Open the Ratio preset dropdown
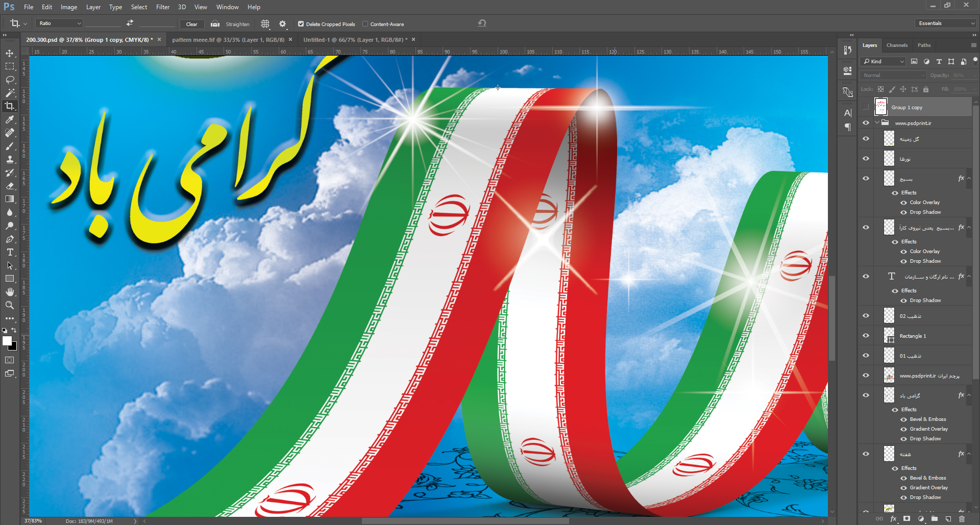Screen dimensions: 980x525 59,23
